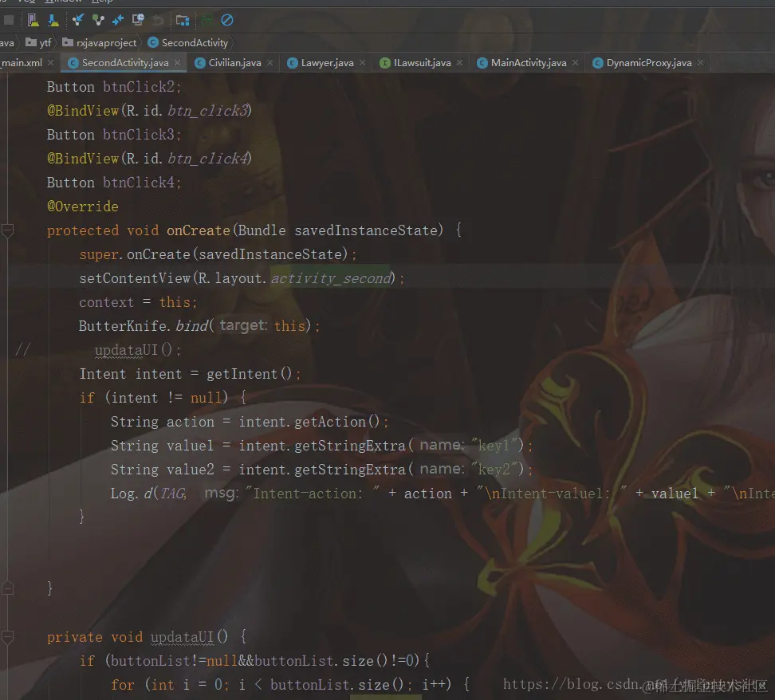The height and width of the screenshot is (700, 775).
Task: Click 'savedInstanceState' in onCreate signature
Action: click(366, 230)
